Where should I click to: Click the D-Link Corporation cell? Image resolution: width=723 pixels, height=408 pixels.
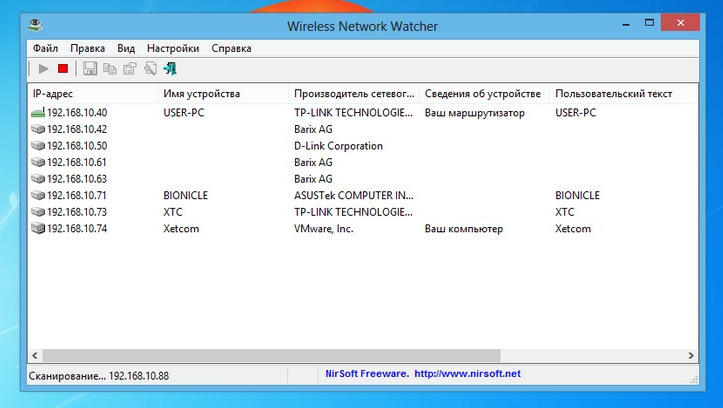(x=338, y=146)
